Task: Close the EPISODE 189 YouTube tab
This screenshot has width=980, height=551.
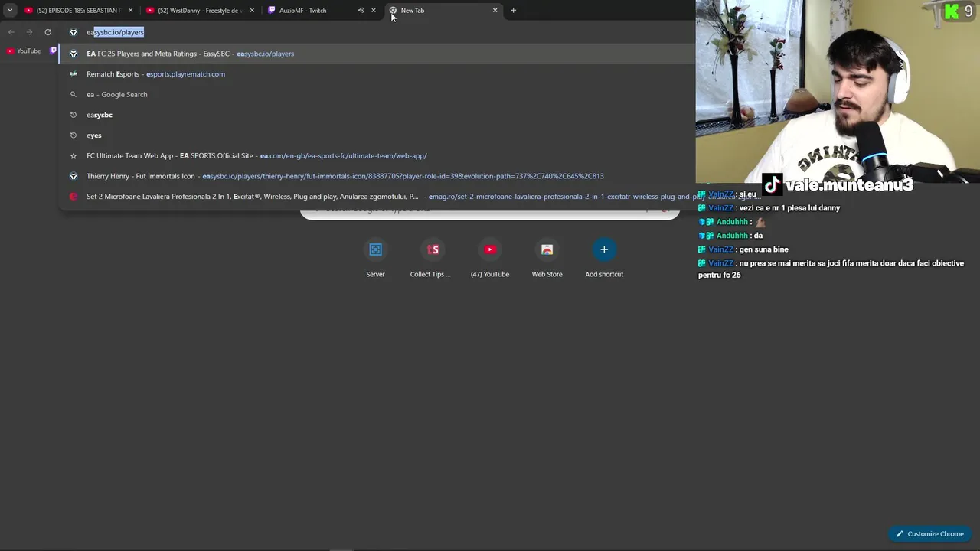Action: click(x=130, y=11)
